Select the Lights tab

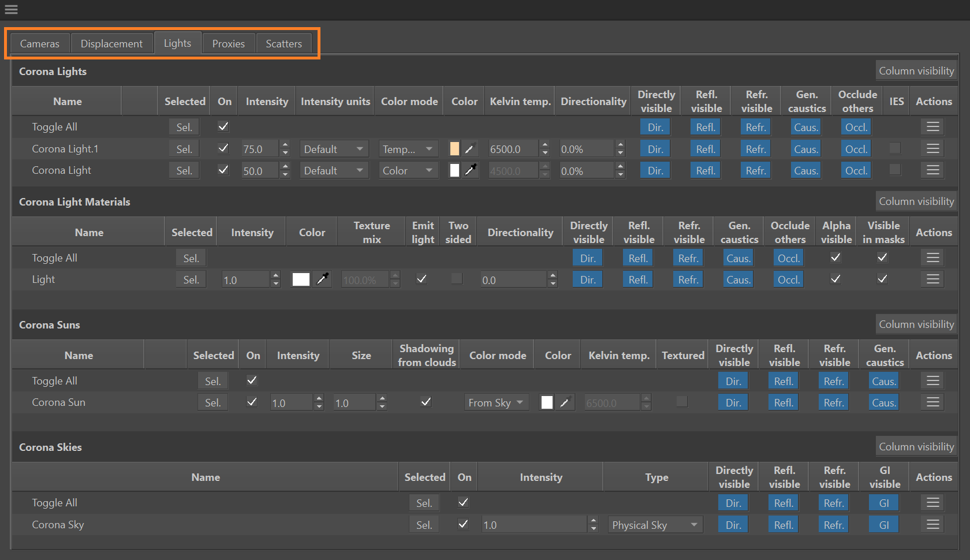[x=177, y=43]
